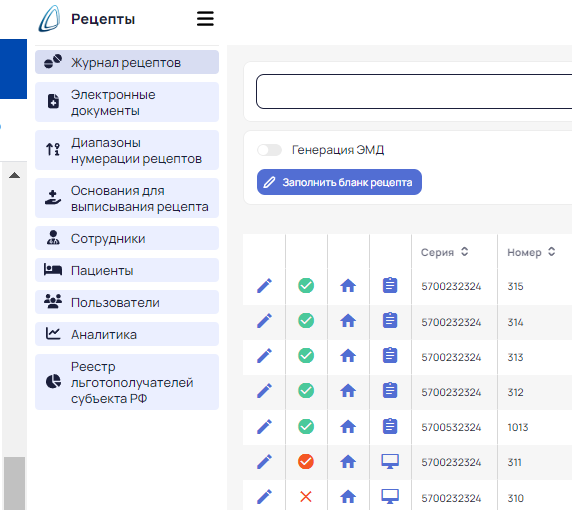Collapse sidebar with the hamburger menu icon
572x510 pixels.
click(x=205, y=19)
